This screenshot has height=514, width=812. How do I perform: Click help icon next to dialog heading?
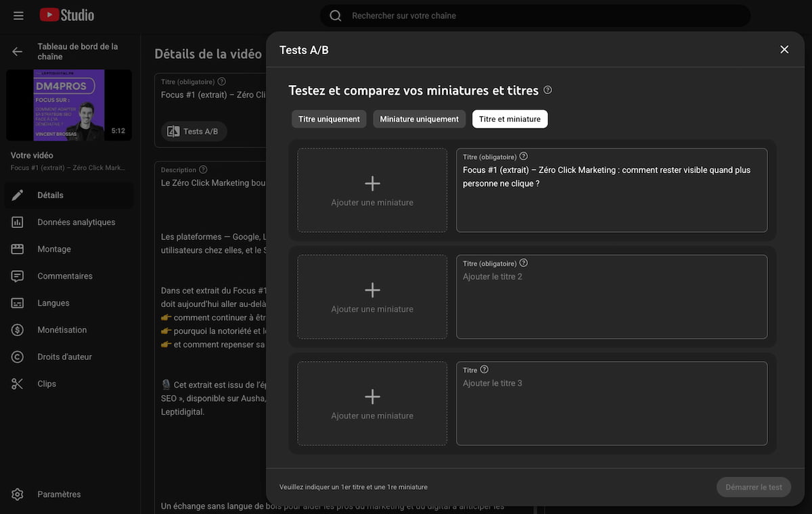(x=547, y=90)
